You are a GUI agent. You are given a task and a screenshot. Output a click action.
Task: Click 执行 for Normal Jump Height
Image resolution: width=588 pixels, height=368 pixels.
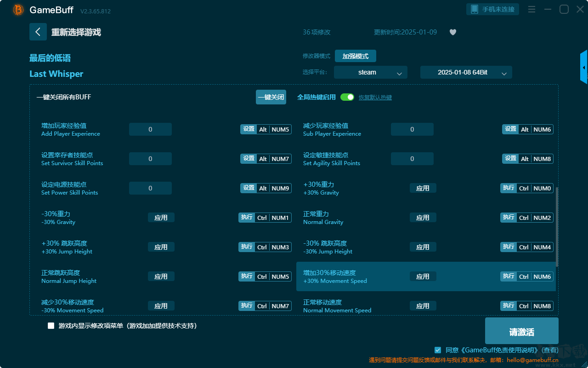tap(247, 276)
